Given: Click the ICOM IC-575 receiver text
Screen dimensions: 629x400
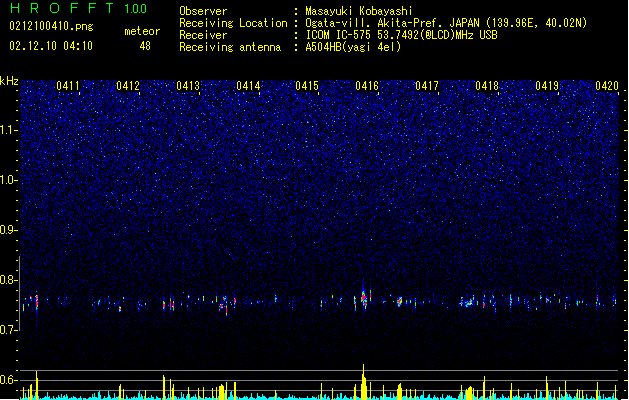Looking at the screenshot, I should click(x=401, y=35).
